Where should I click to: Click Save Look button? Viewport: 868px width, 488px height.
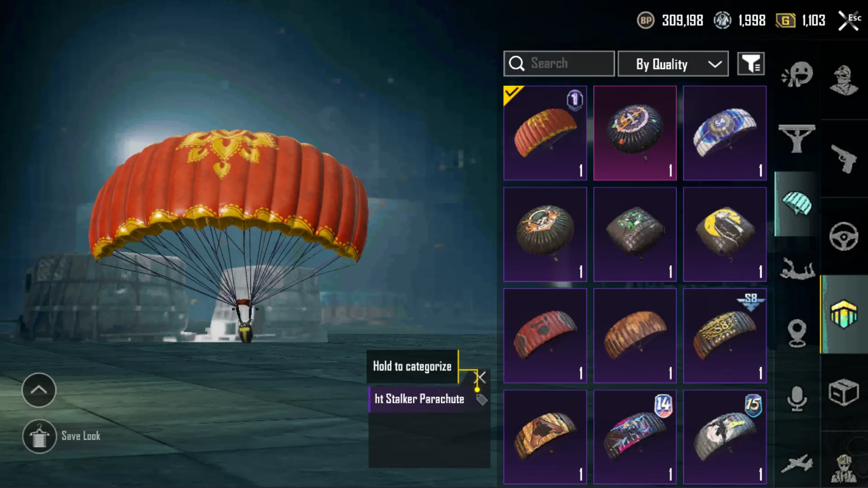pos(62,436)
